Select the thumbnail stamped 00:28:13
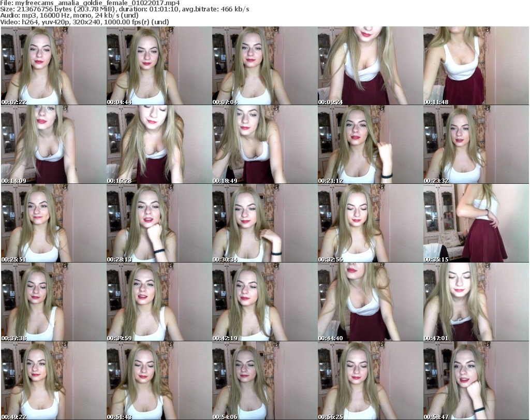The image size is (530, 420). [x=159, y=223]
